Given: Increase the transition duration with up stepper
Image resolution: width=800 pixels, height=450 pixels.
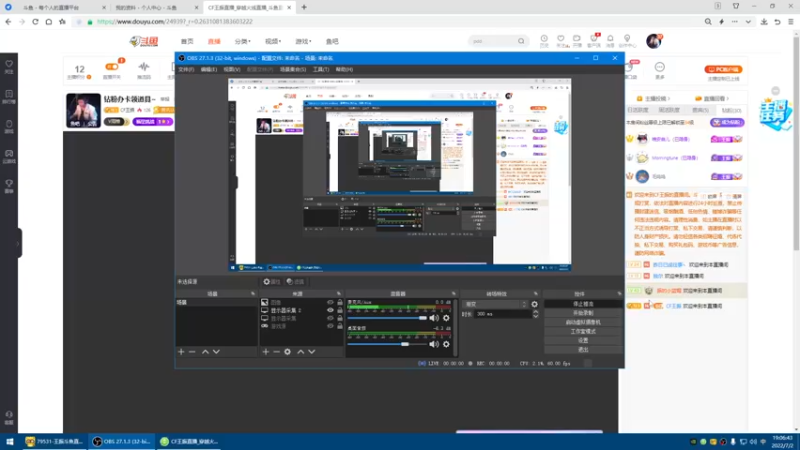Looking at the screenshot, I should (x=535, y=312).
